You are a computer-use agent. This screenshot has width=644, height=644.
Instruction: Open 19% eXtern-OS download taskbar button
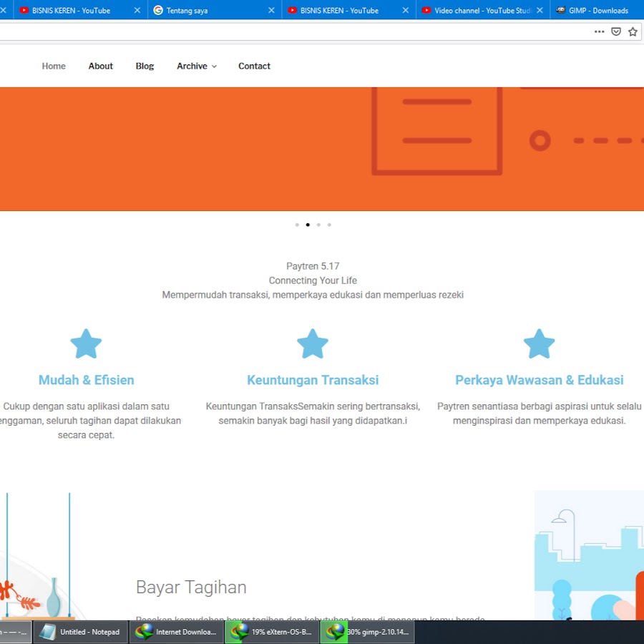[272, 632]
